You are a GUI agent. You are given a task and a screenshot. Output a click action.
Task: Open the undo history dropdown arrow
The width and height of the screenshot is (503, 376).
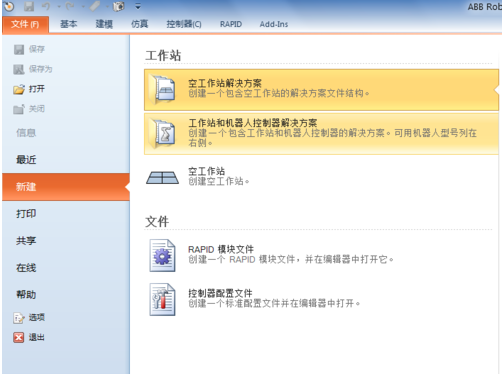59,6
